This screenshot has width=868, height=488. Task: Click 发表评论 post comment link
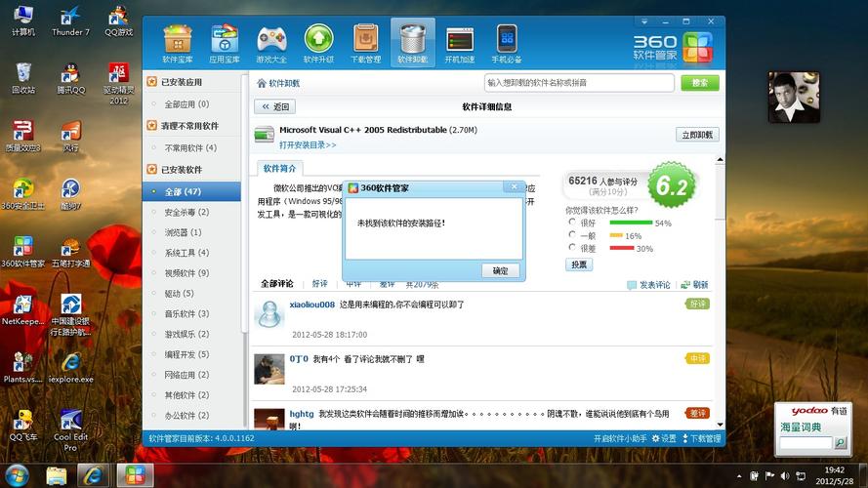click(x=648, y=285)
